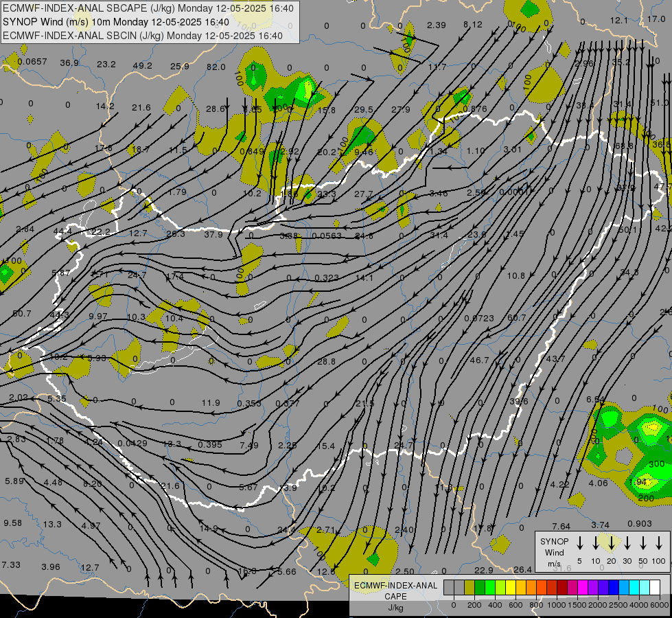
Task: Click the wind legend arrow above 50
Action: [x=643, y=542]
